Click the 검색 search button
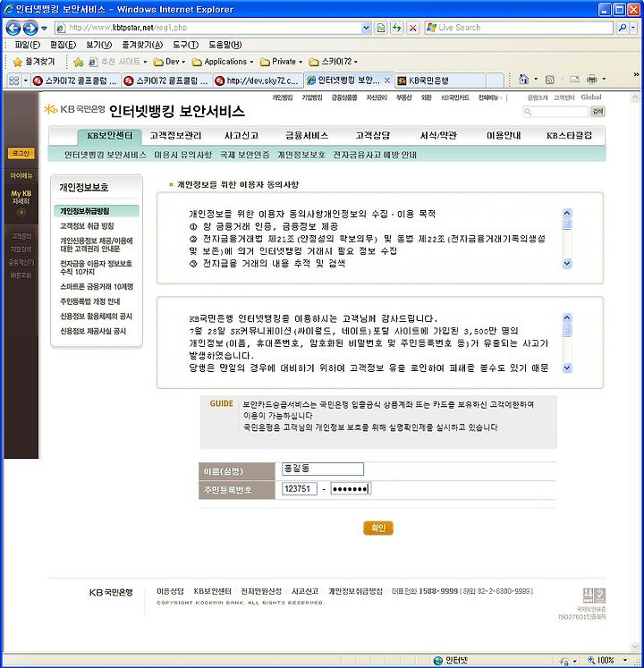Image resolution: width=644 pixels, height=668 pixels. coord(597,112)
